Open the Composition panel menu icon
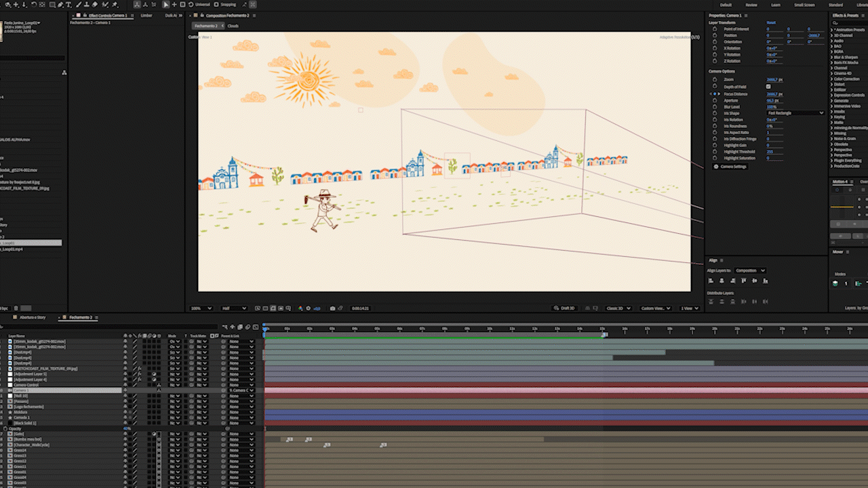This screenshot has height=488, width=868. tap(254, 16)
